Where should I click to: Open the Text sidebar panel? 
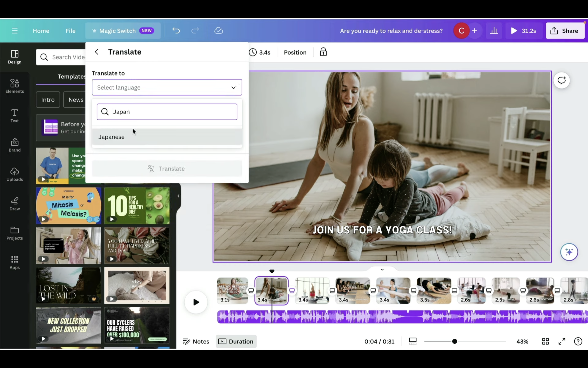14,116
